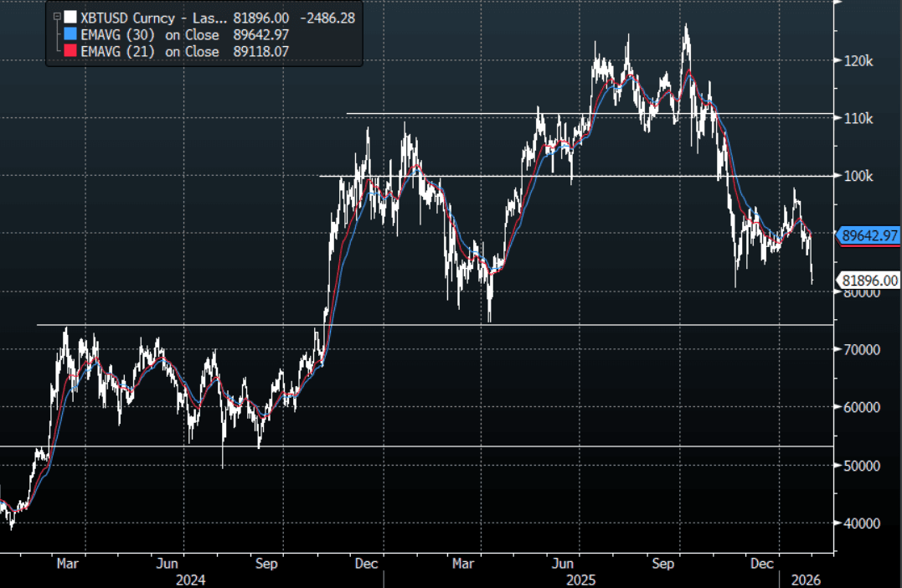Click the 120k label on price axis
The image size is (902, 588).
pos(858,61)
